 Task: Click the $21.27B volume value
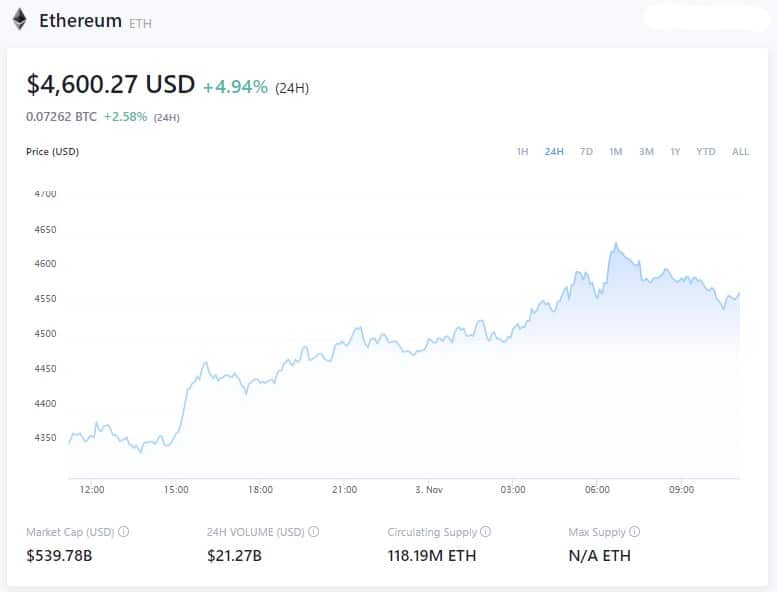point(234,555)
